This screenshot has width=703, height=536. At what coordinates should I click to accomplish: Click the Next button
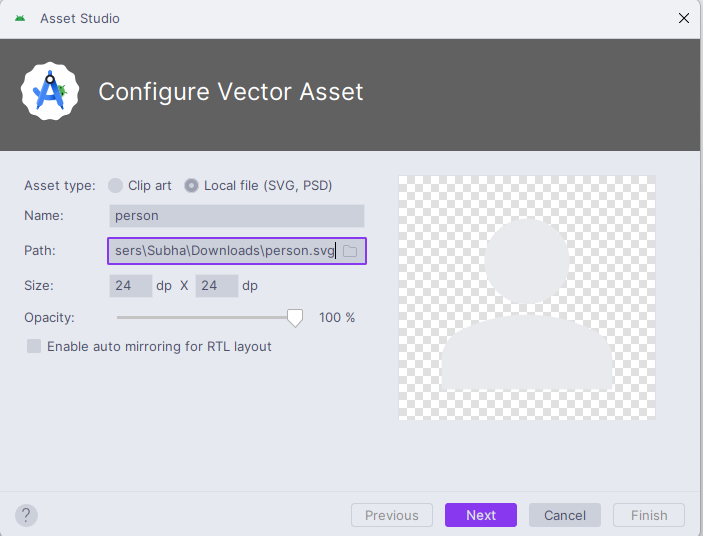(x=481, y=515)
